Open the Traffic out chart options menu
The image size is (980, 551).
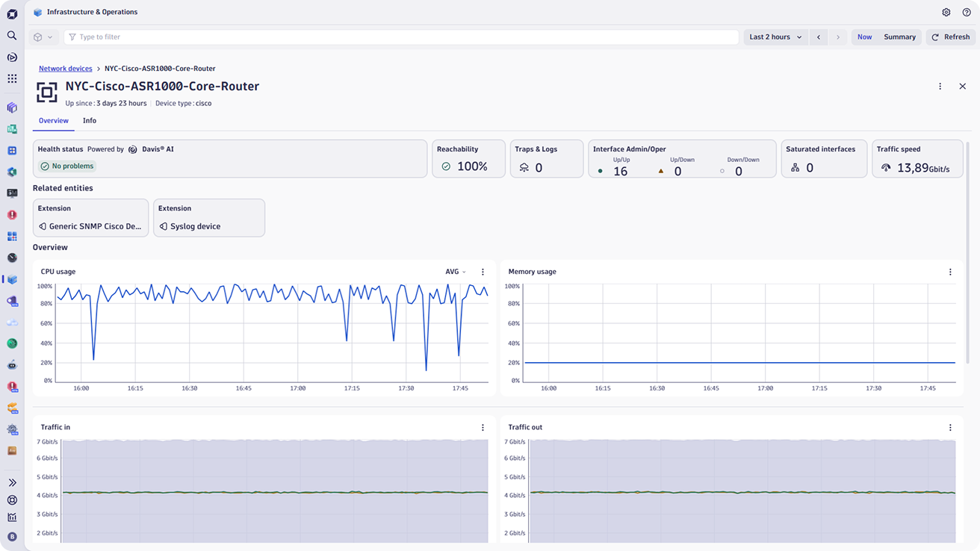coord(950,428)
